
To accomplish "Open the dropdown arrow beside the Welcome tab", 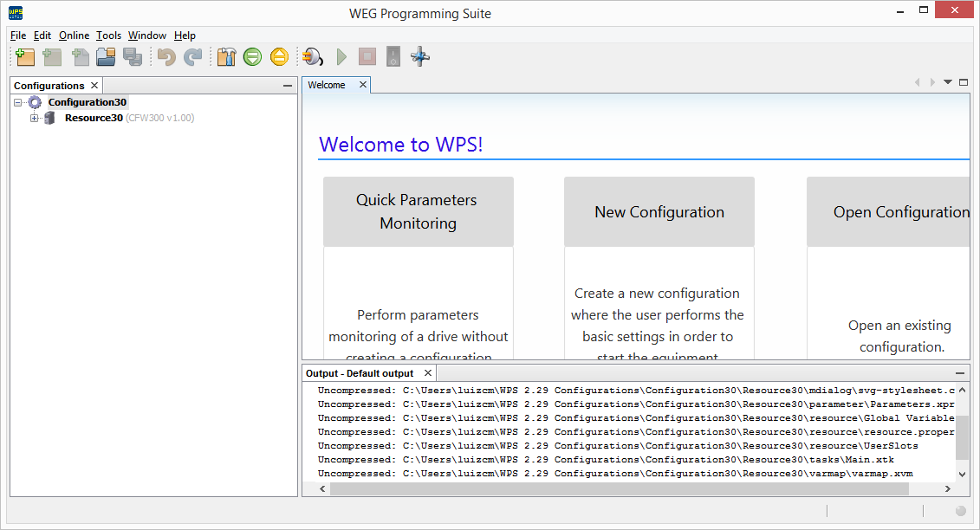I will (947, 81).
